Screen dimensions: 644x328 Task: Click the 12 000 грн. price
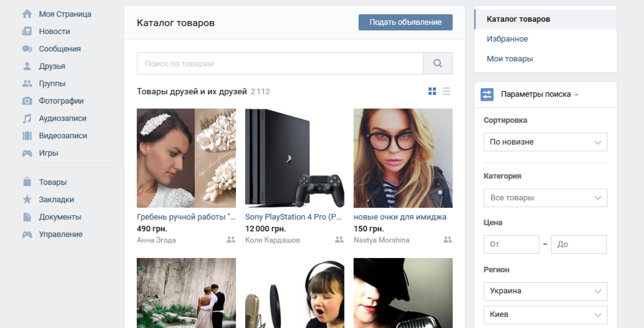tap(265, 228)
